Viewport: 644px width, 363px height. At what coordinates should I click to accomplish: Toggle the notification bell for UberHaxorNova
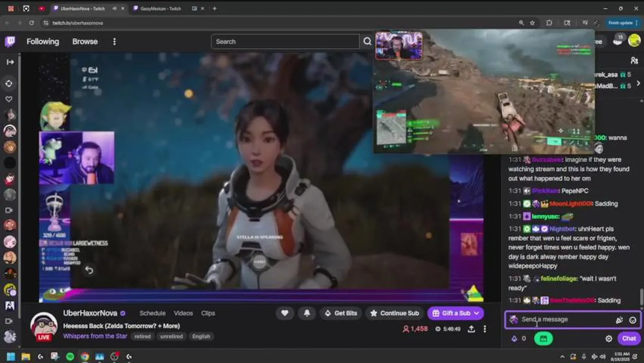click(307, 313)
